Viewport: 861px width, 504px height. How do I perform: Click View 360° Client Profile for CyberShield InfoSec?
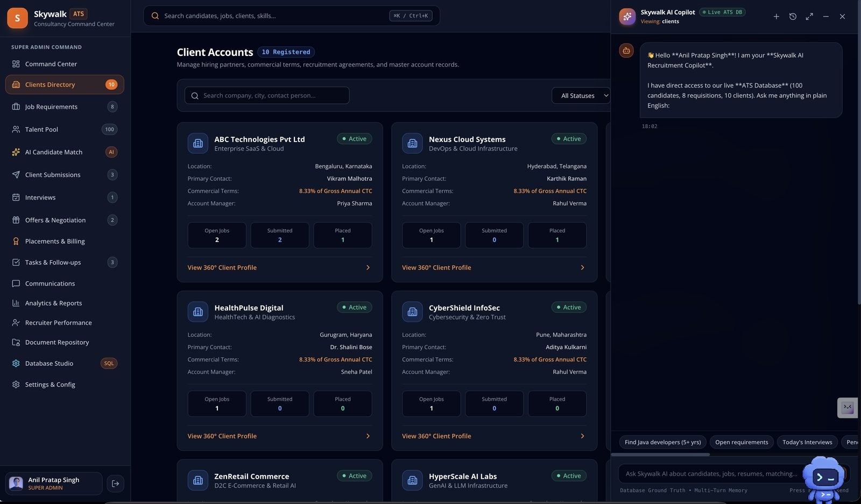(x=436, y=436)
